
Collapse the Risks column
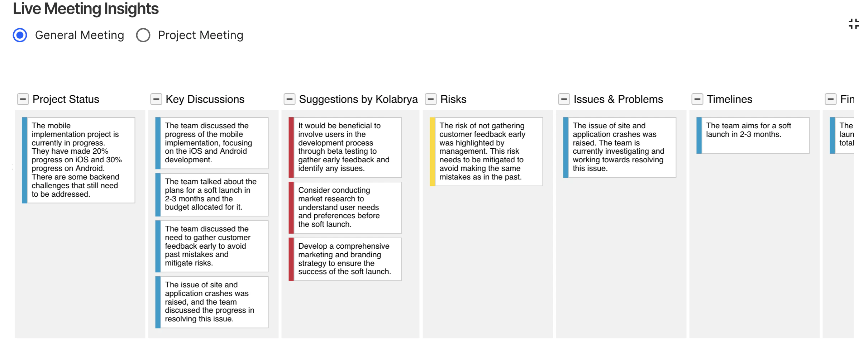click(x=431, y=99)
